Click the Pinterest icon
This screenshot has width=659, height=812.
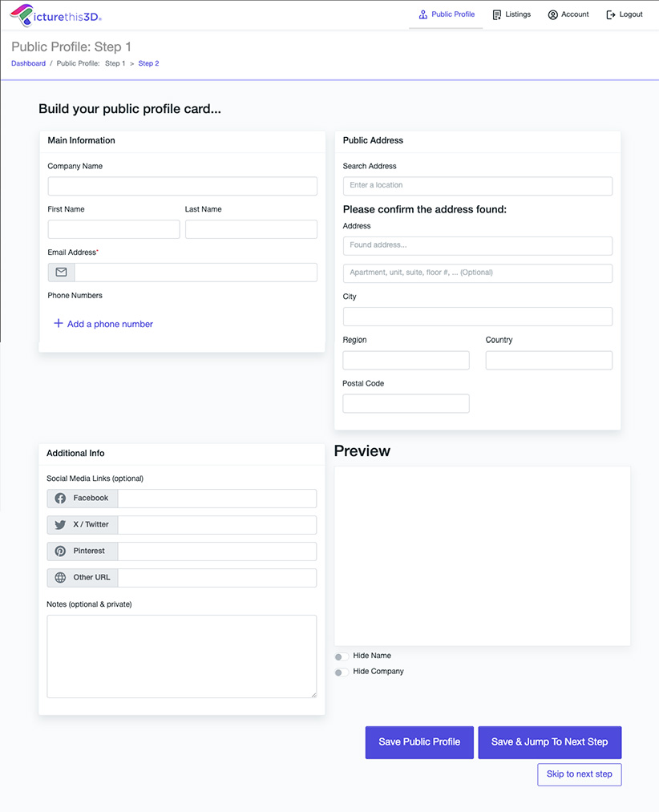pos(60,551)
